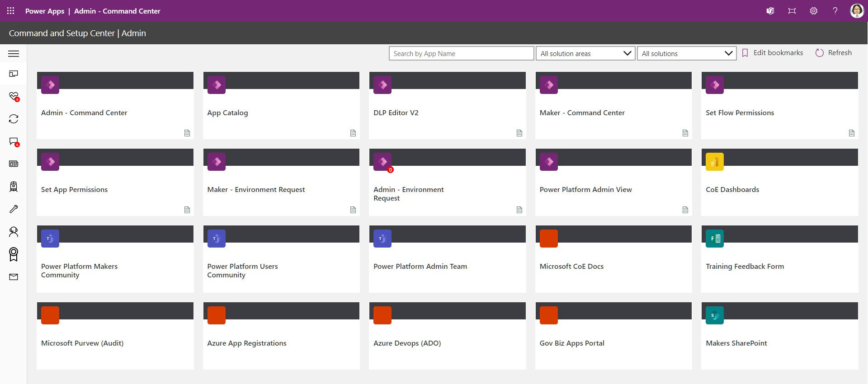Click Office icon on Gov Biz Apps Portal card
The height and width of the screenshot is (384, 868).
click(x=549, y=315)
